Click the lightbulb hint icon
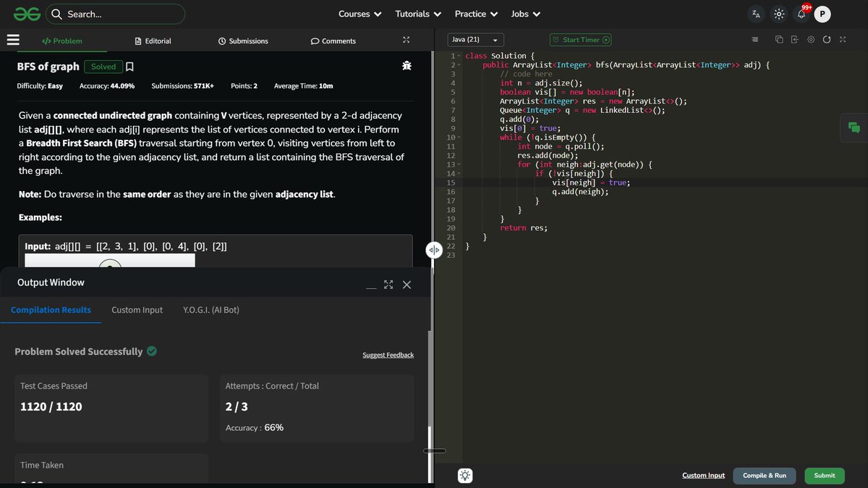 pos(465,476)
